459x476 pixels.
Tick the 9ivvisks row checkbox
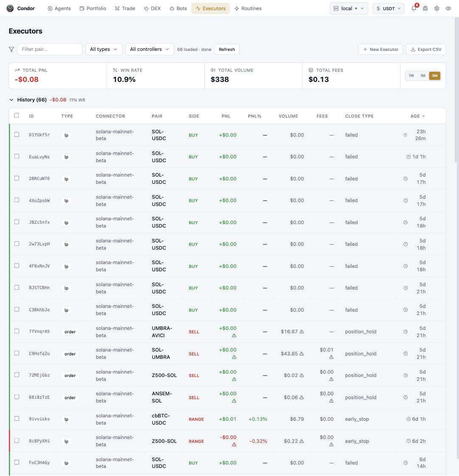point(17,419)
